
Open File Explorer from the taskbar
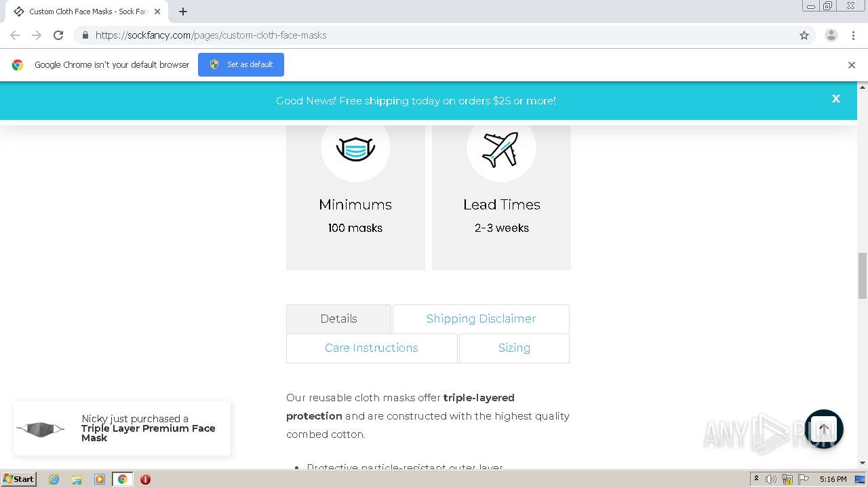click(77, 479)
